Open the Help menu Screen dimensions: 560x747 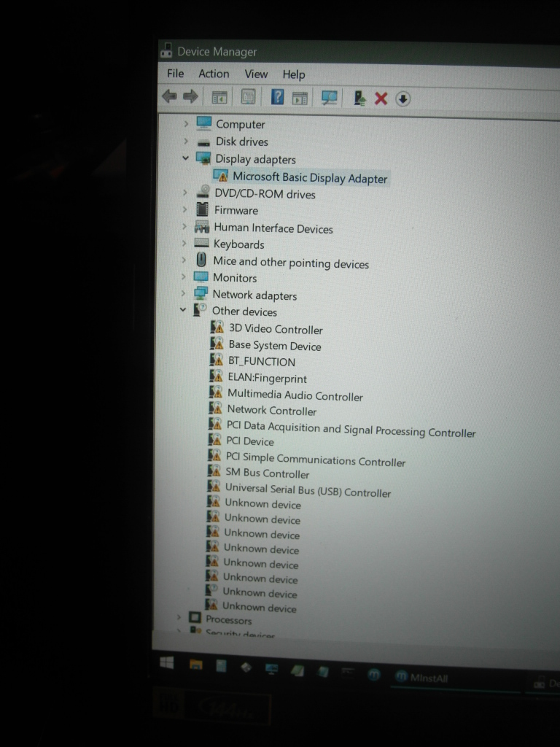pyautogui.click(x=294, y=75)
